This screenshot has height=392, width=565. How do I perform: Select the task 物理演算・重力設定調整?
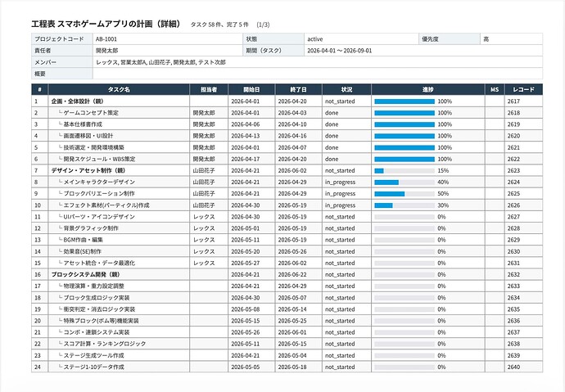pos(93,286)
